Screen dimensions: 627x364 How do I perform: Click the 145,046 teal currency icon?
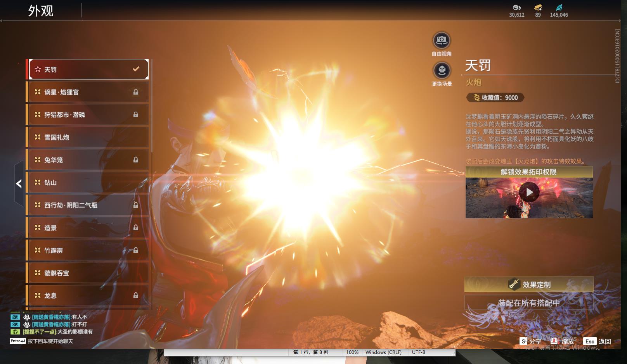tap(559, 7)
